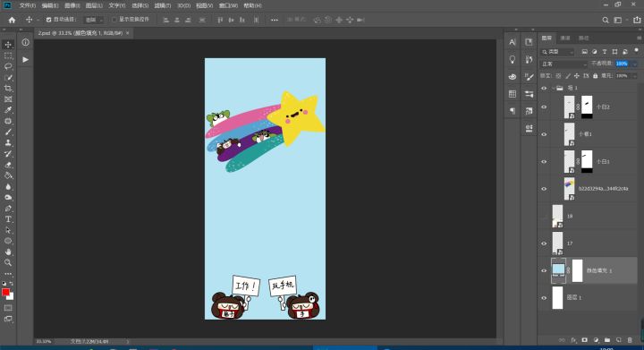
Task: Select the Eraser tool
Action: tap(8, 165)
